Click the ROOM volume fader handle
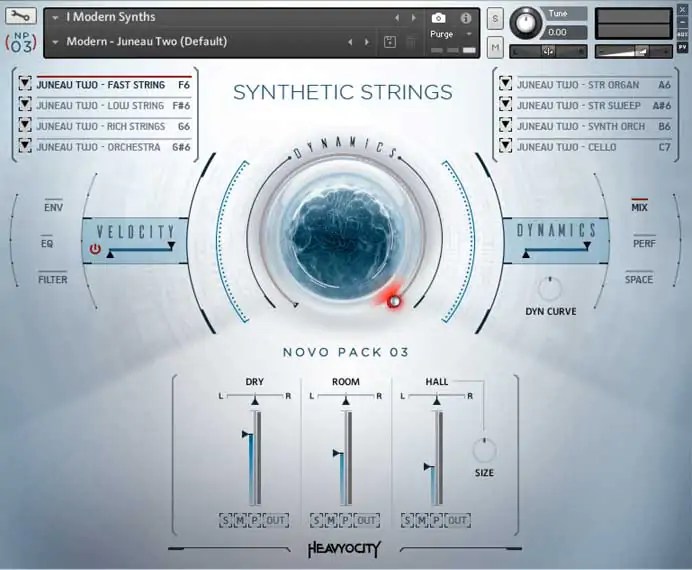This screenshot has height=570, width=692. [x=338, y=453]
